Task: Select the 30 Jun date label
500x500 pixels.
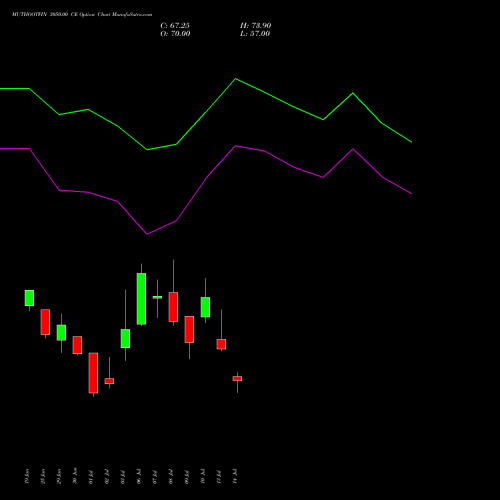Action: [75, 475]
